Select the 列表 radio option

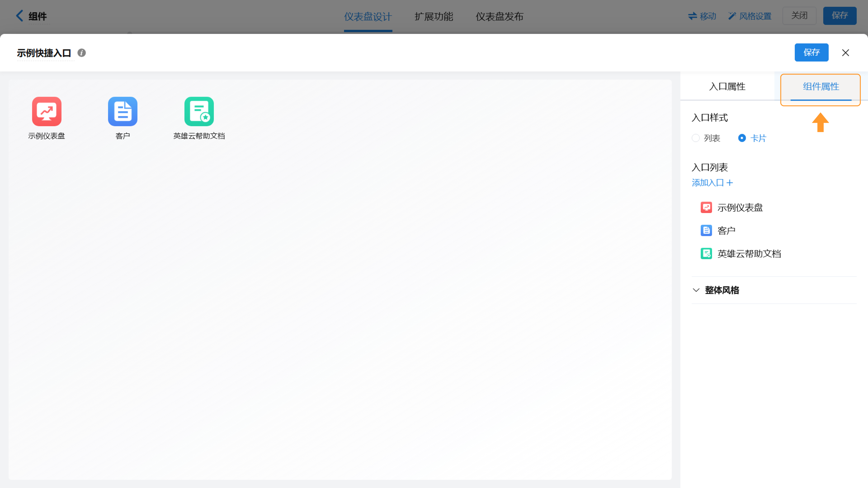696,138
